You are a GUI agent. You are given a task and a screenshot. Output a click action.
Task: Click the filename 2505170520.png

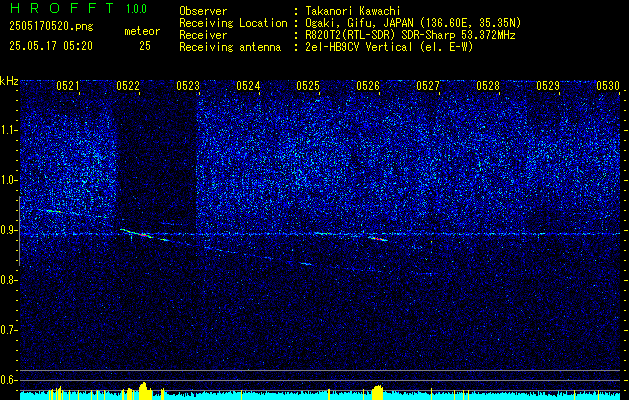point(51,27)
